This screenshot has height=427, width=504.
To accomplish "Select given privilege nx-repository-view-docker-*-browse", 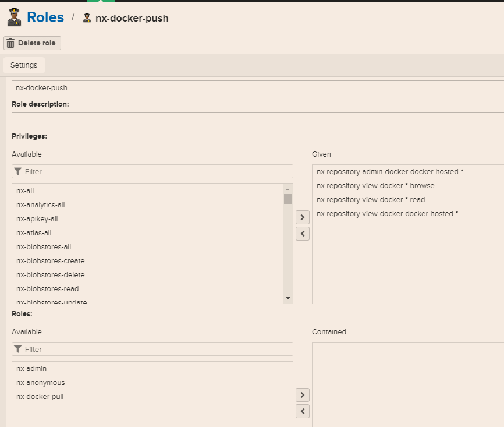I will click(375, 186).
